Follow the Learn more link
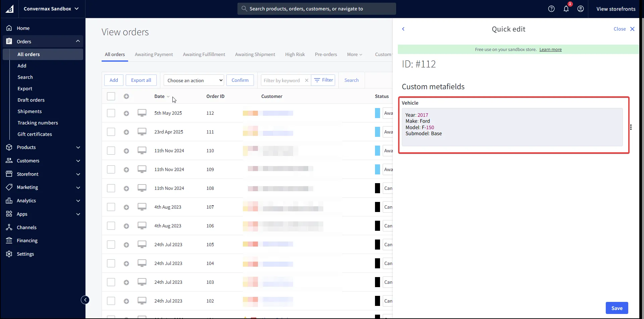 pyautogui.click(x=550, y=50)
